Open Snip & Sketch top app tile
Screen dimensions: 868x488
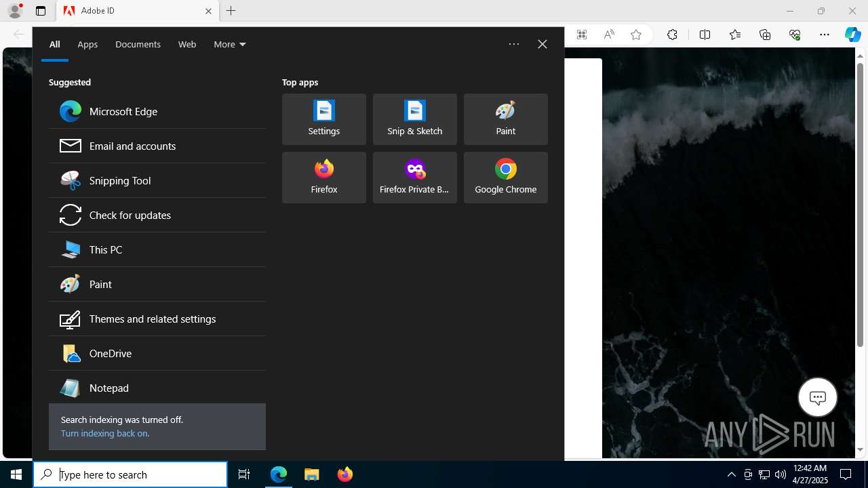[x=415, y=119]
